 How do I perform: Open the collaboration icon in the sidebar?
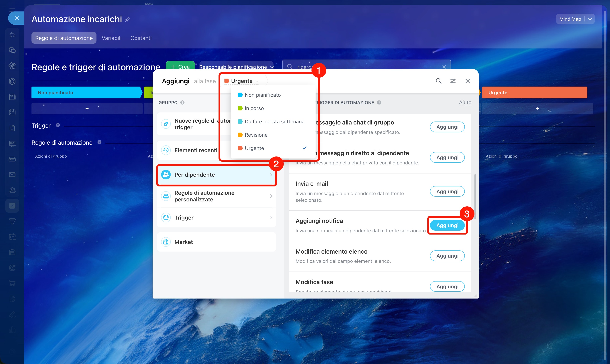(x=12, y=35)
